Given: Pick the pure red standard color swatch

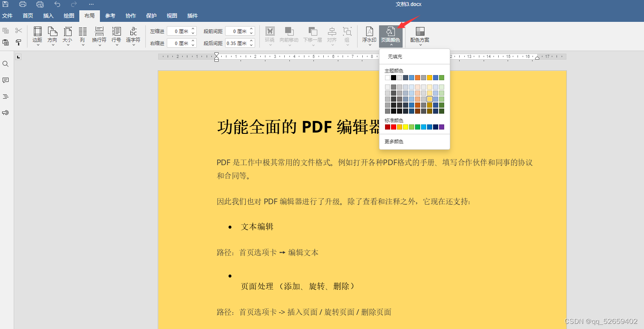Looking at the screenshot, I should (394, 127).
